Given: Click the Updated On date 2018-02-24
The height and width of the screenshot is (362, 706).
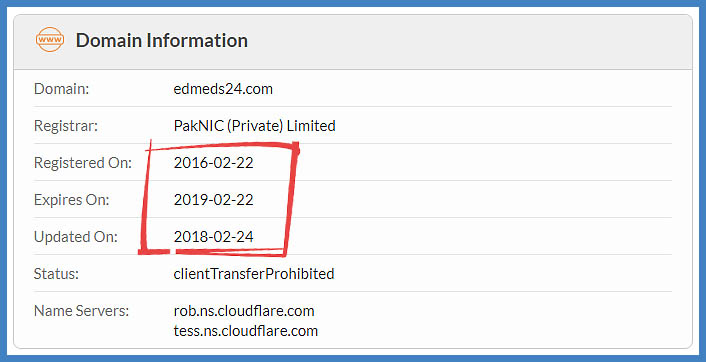Looking at the screenshot, I should [x=213, y=236].
